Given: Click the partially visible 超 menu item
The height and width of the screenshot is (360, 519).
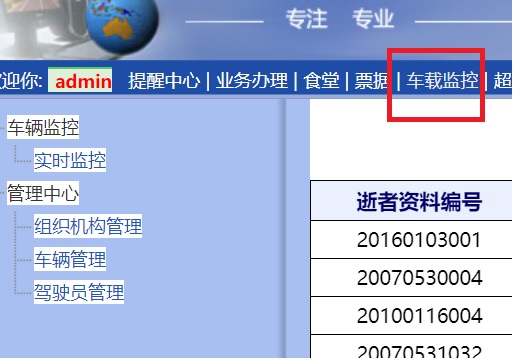Looking at the screenshot, I should pyautogui.click(x=502, y=81).
